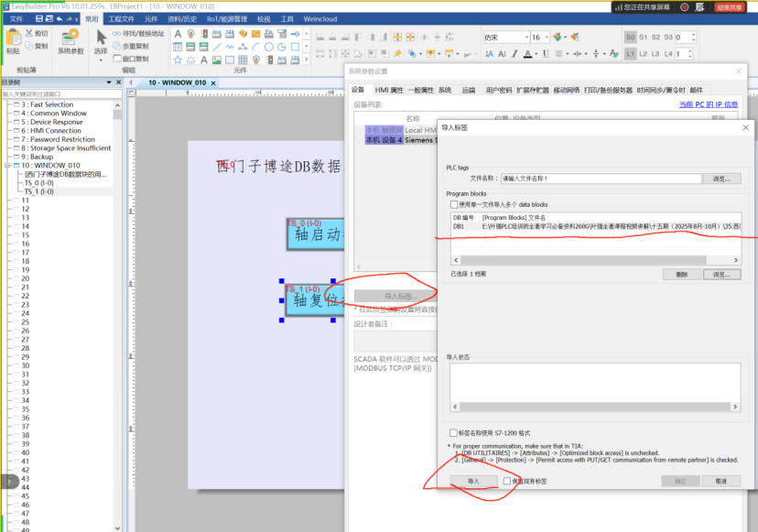758x532 pixels.
Task: Click the recording indicator in sharing bar
Action: coord(685,7)
